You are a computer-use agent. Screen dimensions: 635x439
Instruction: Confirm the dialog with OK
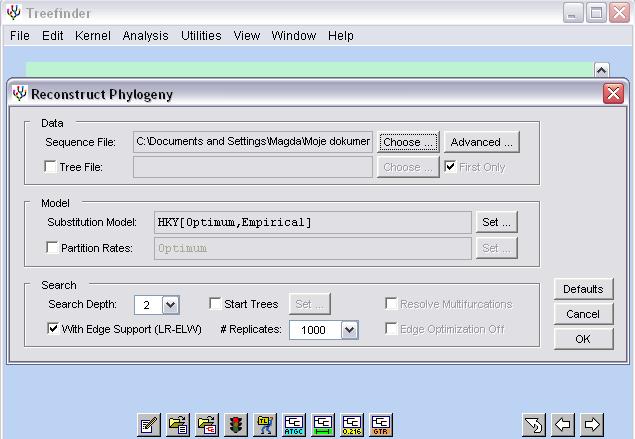(x=583, y=339)
